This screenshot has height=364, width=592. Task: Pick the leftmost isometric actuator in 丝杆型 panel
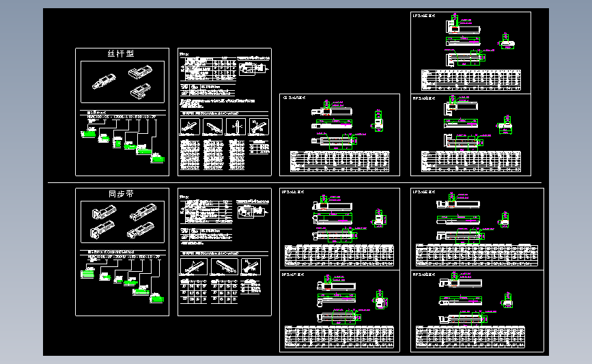[x=104, y=81]
